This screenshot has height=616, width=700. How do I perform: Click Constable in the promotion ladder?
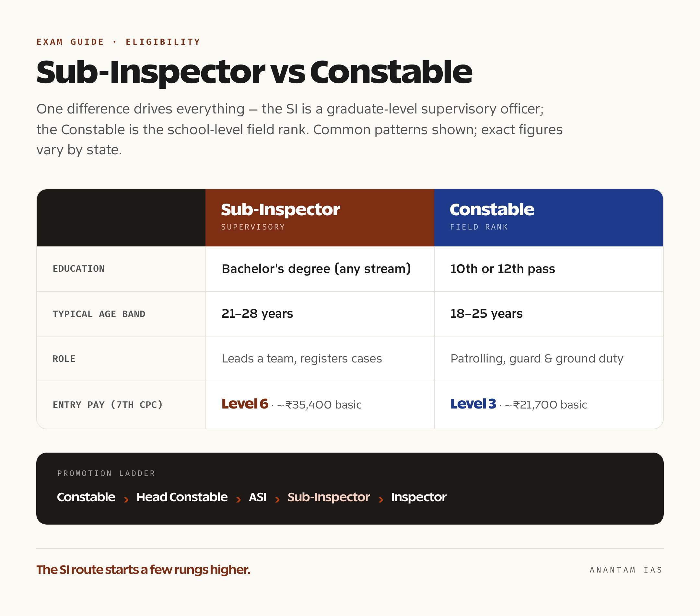[86, 497]
